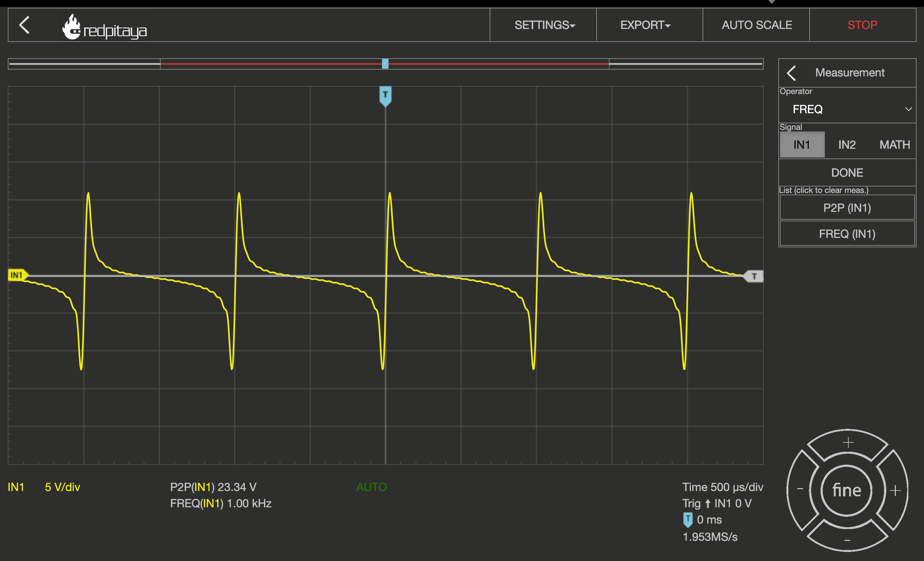The image size is (924, 561).
Task: Click the rising edge arrow in Trig status
Action: point(707,504)
